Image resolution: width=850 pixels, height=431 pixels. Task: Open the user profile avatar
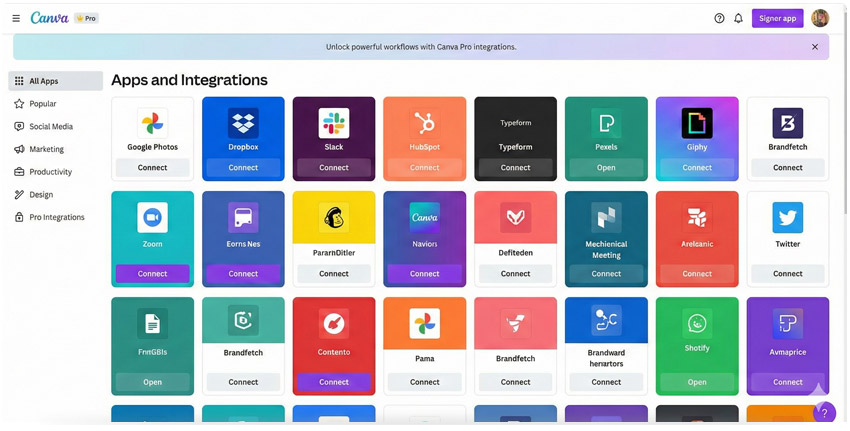[x=820, y=18]
